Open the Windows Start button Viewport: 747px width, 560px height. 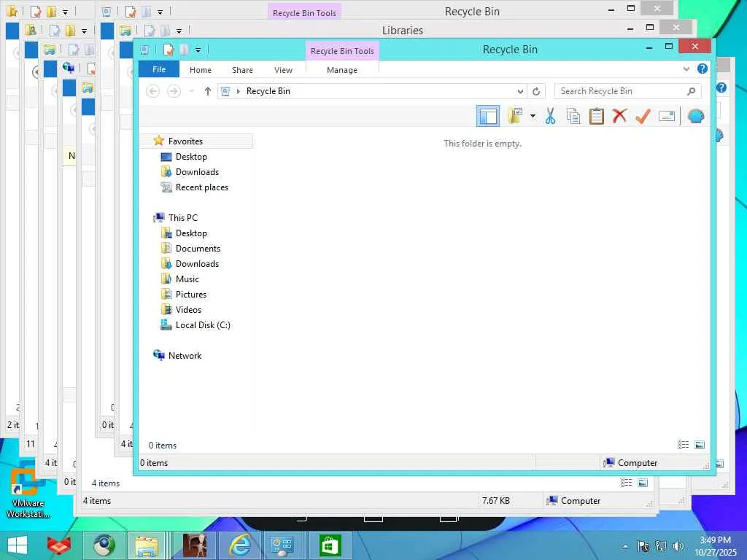coord(18,545)
